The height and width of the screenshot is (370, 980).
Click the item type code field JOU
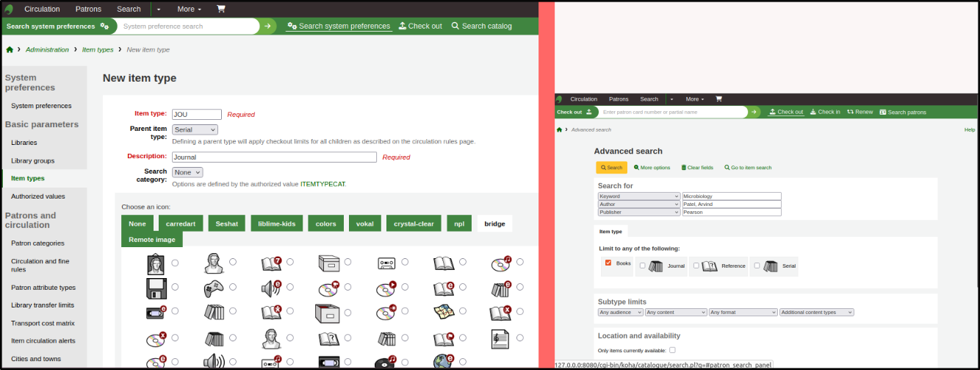[x=196, y=115]
